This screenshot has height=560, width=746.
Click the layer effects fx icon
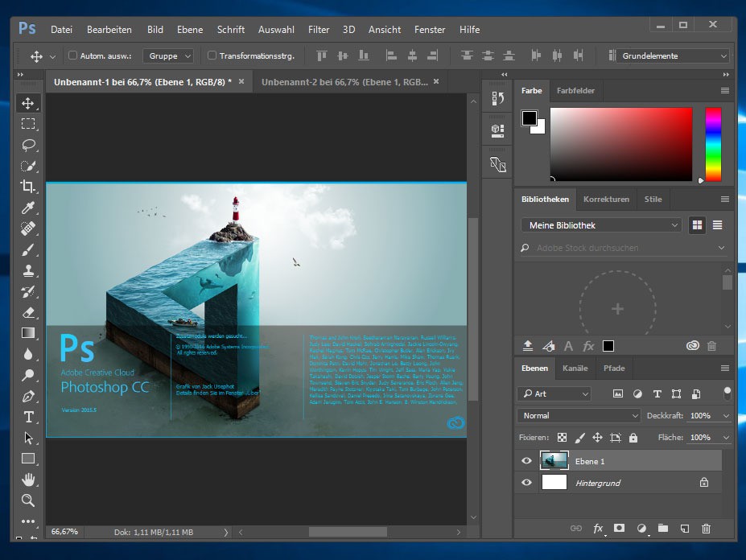(x=598, y=529)
